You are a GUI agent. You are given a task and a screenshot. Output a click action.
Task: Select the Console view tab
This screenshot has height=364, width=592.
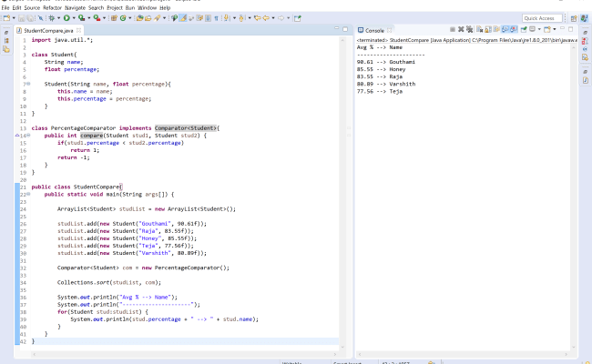(374, 31)
